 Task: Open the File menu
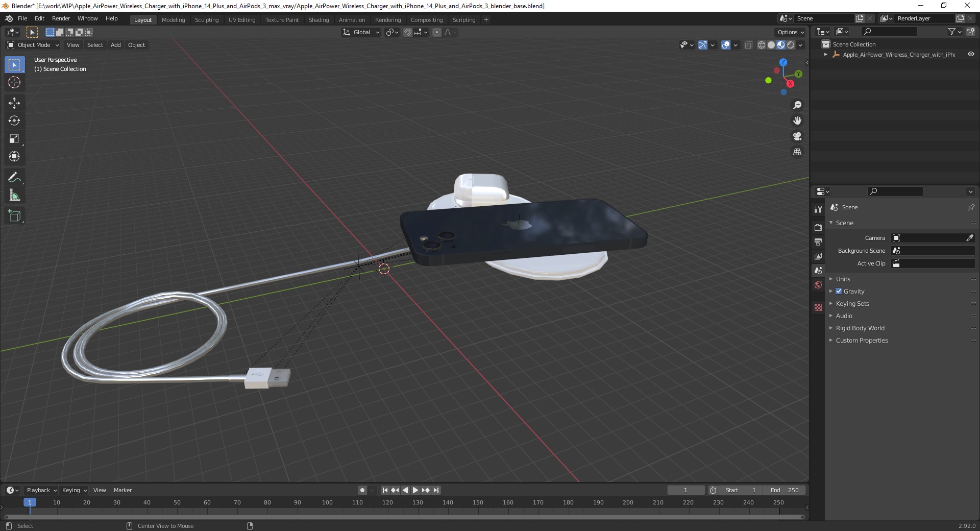point(22,18)
